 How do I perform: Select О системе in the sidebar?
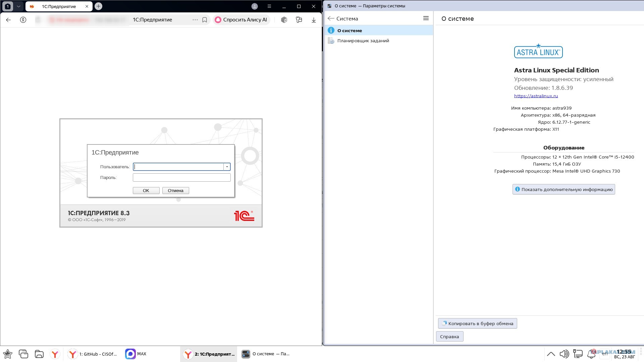(x=379, y=30)
